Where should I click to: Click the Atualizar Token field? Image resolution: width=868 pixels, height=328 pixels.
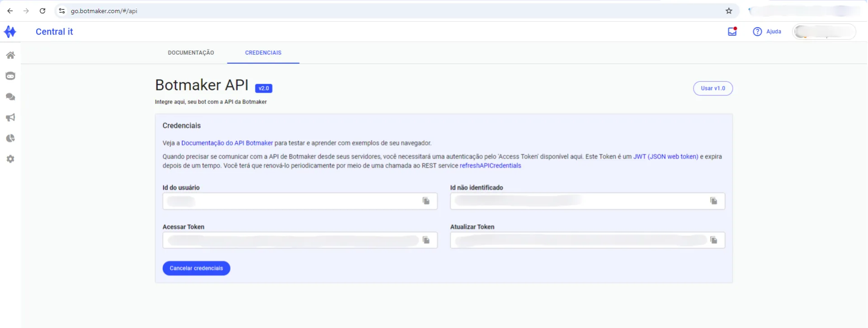tap(588, 240)
